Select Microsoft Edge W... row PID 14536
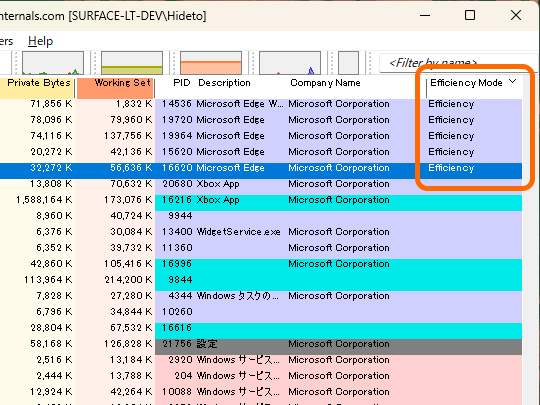 point(261,104)
